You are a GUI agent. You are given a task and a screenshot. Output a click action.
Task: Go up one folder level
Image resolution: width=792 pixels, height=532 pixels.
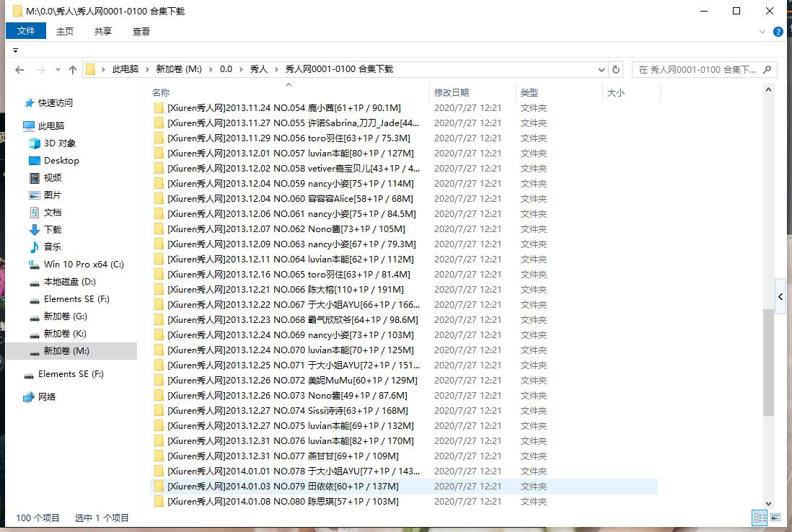(x=73, y=70)
